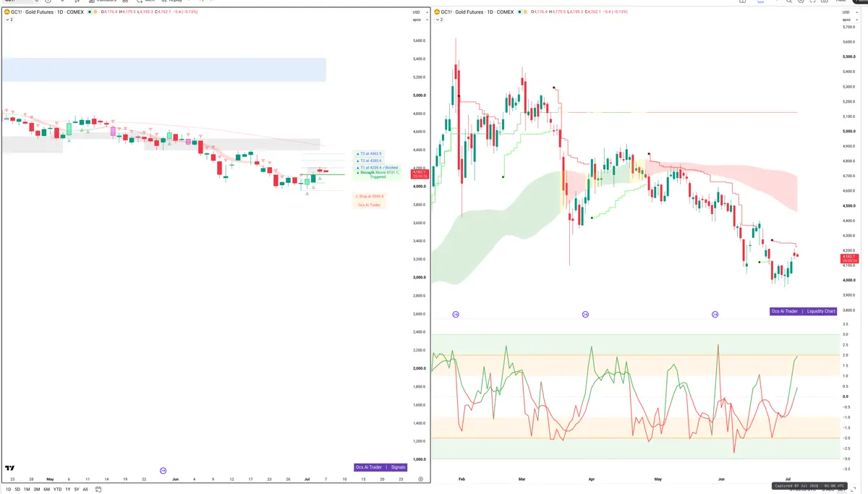The height and width of the screenshot is (494, 868).
Task: Click the roll marker near April on right chart
Action: click(x=585, y=314)
